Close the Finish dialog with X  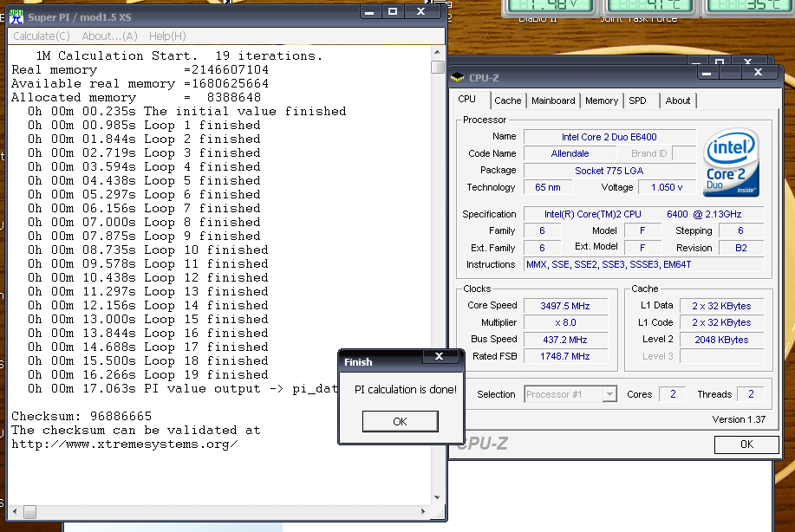tap(439, 357)
